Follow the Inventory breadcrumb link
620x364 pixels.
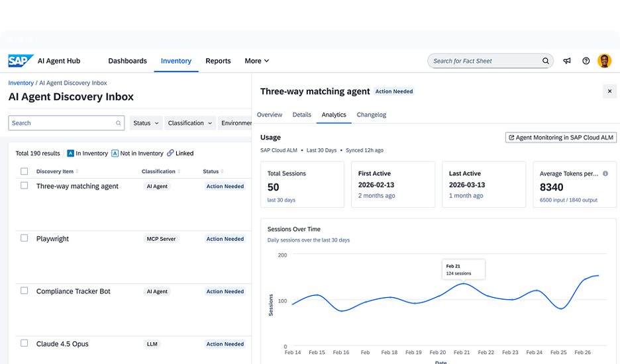(21, 83)
